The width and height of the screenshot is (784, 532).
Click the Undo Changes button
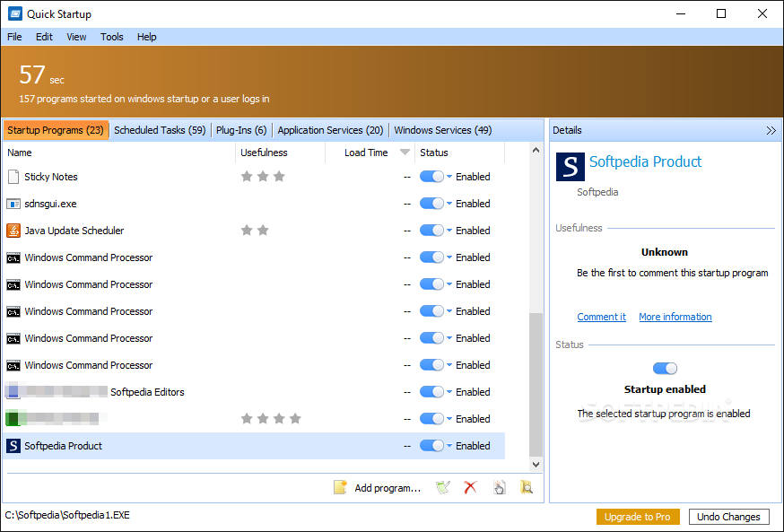(x=728, y=517)
